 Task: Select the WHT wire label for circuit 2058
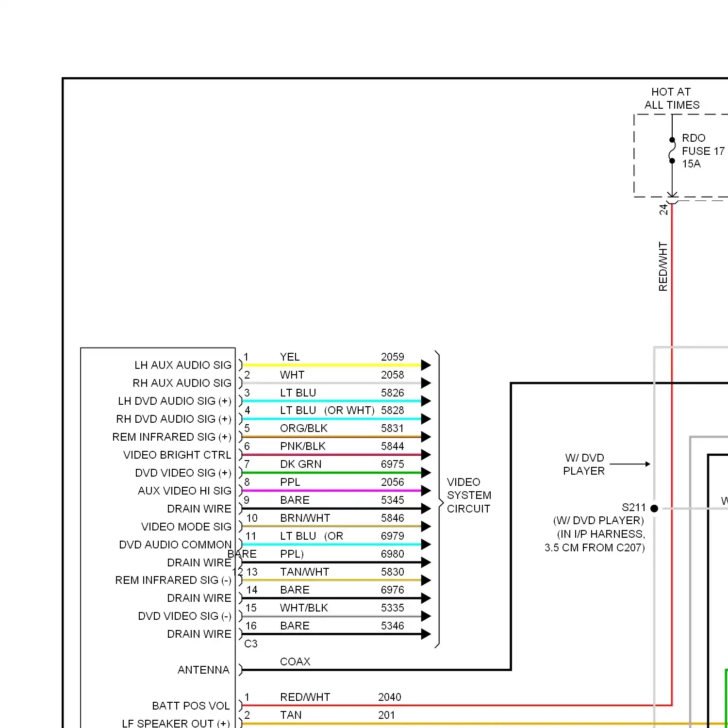click(x=292, y=375)
